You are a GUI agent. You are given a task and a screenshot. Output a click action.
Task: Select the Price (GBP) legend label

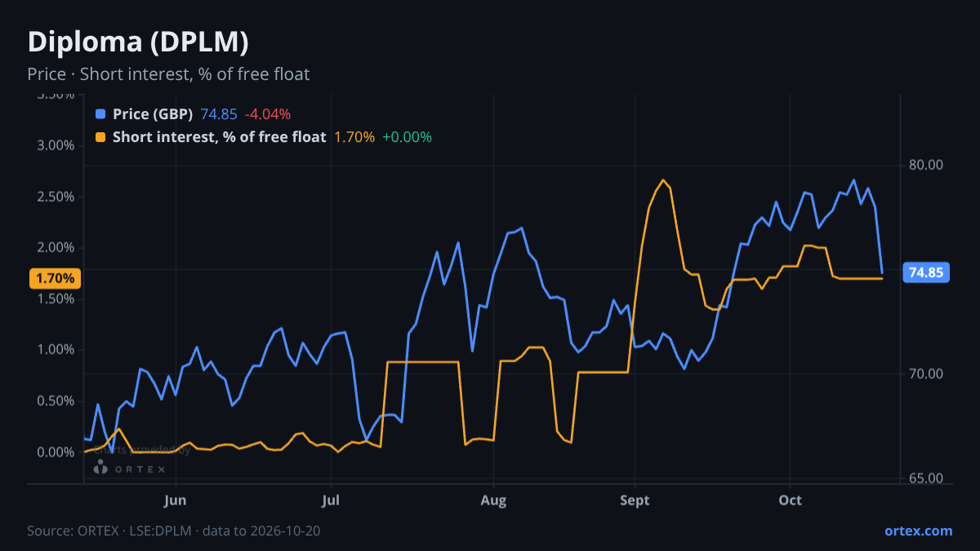point(153,114)
